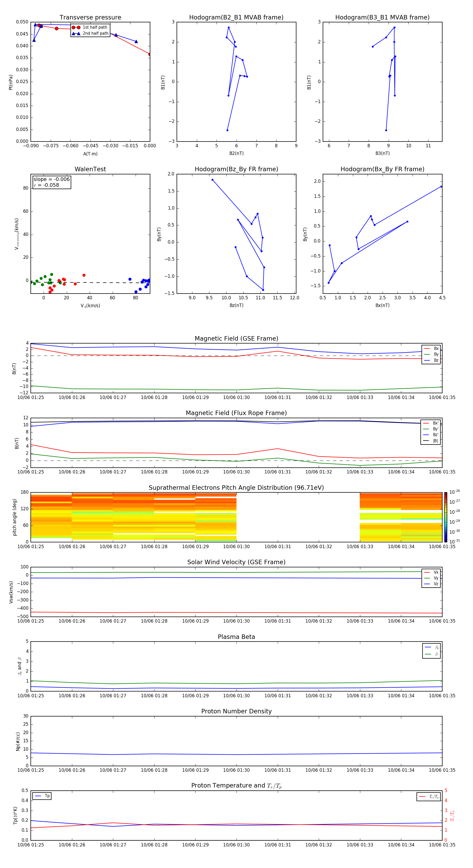This screenshot has width=473, height=868.
Task: Click the 'B2(nT)' x-axis label
Action: [236, 154]
